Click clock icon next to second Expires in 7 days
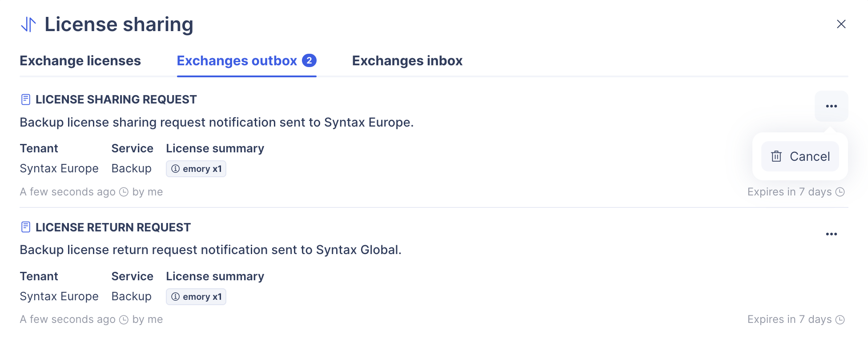 click(840, 320)
